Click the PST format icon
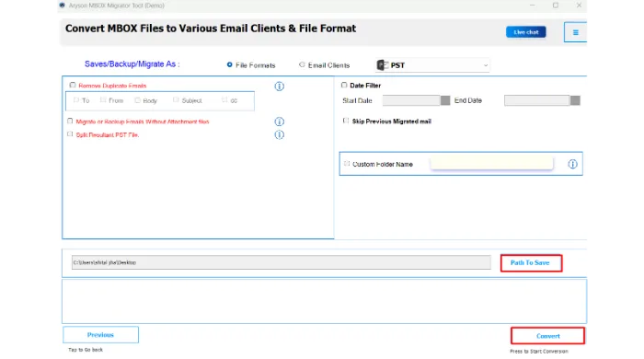Viewport: 644px width, 359px height. (x=383, y=65)
